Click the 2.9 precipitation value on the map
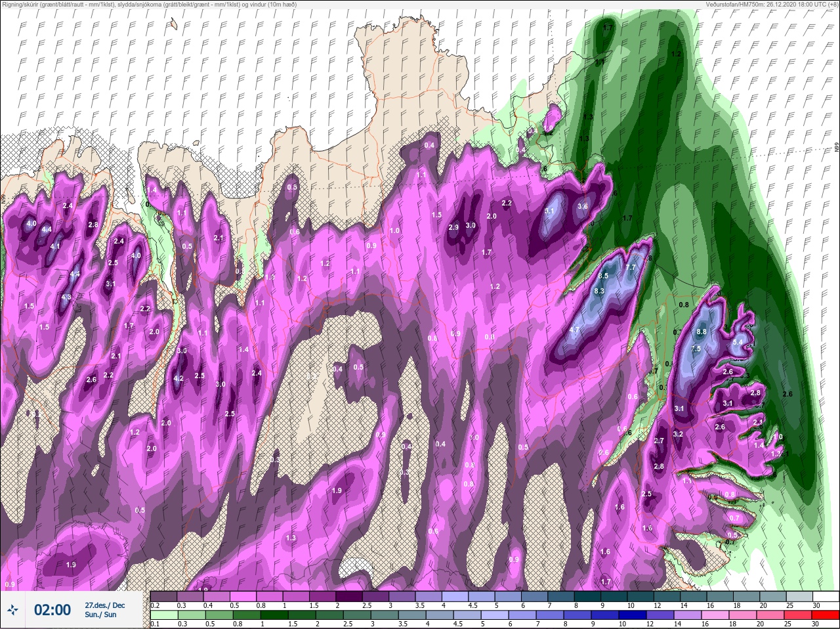Viewport: 840px width, 629px height. coord(453,227)
